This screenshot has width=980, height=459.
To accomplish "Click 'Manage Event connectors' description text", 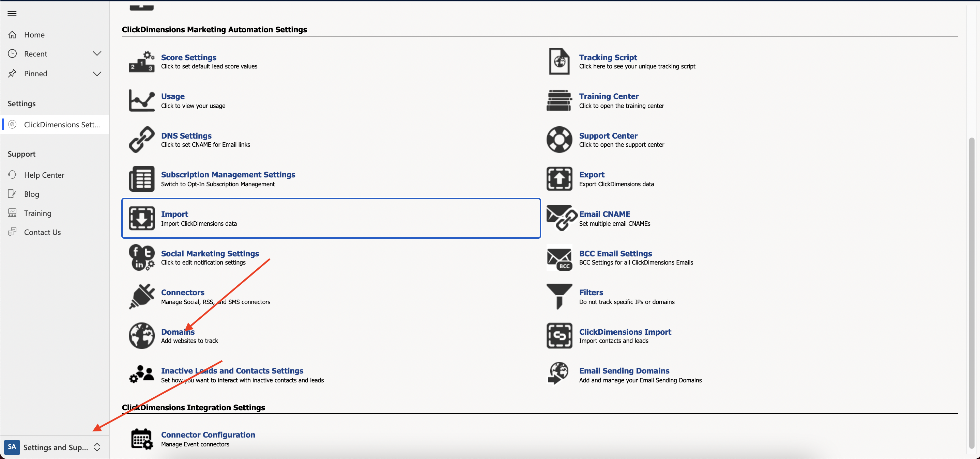I will (x=195, y=444).
